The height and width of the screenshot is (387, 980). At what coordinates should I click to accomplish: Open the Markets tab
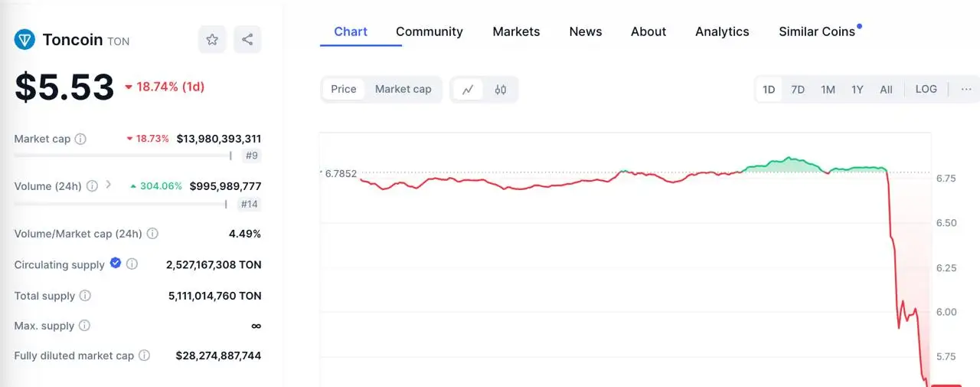(x=516, y=31)
